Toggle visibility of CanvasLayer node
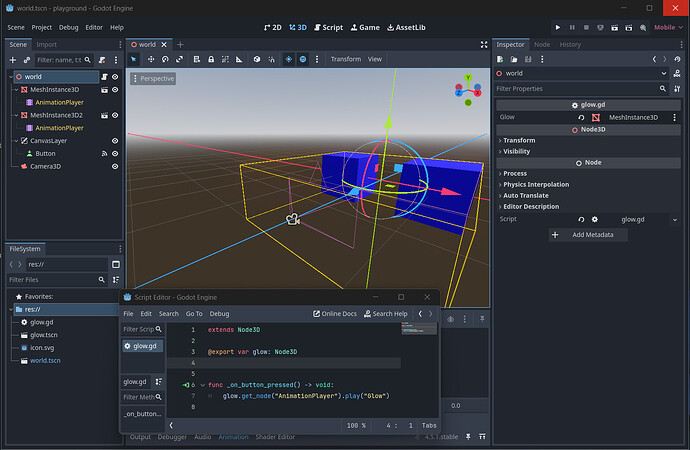This screenshot has width=690, height=450. pos(116,141)
